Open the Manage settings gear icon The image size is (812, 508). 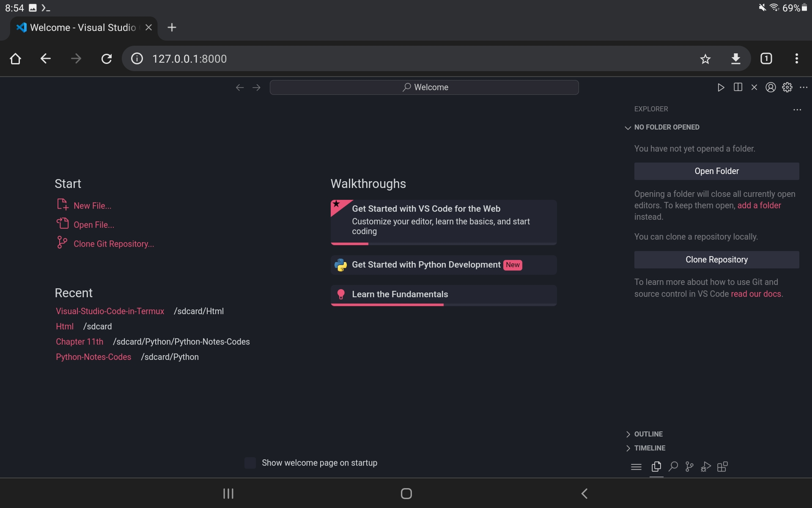[x=787, y=87]
